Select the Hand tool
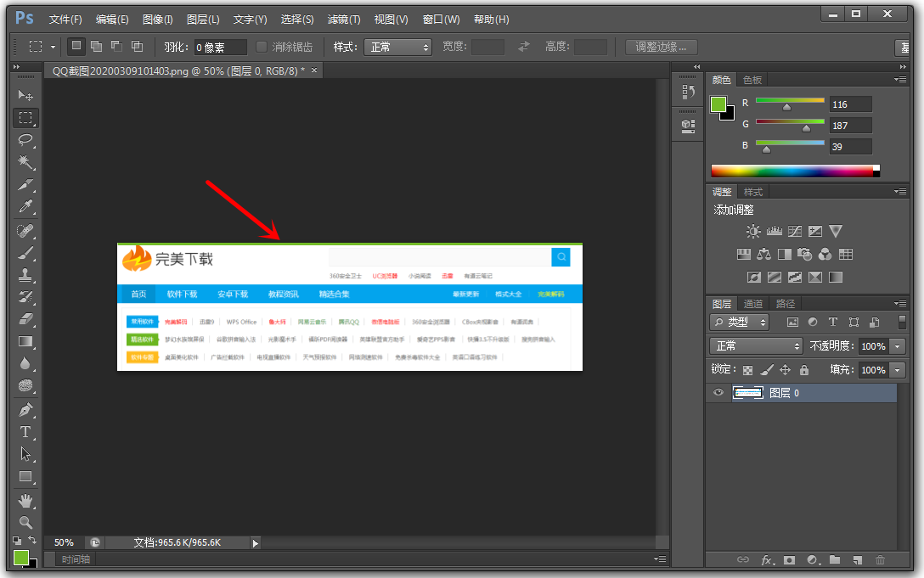924x578 pixels. tap(25, 501)
